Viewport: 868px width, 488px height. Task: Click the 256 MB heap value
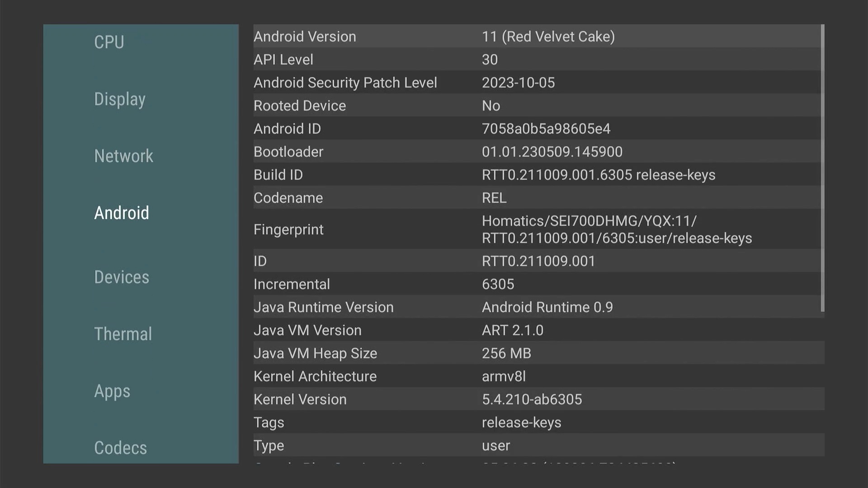[x=506, y=353]
